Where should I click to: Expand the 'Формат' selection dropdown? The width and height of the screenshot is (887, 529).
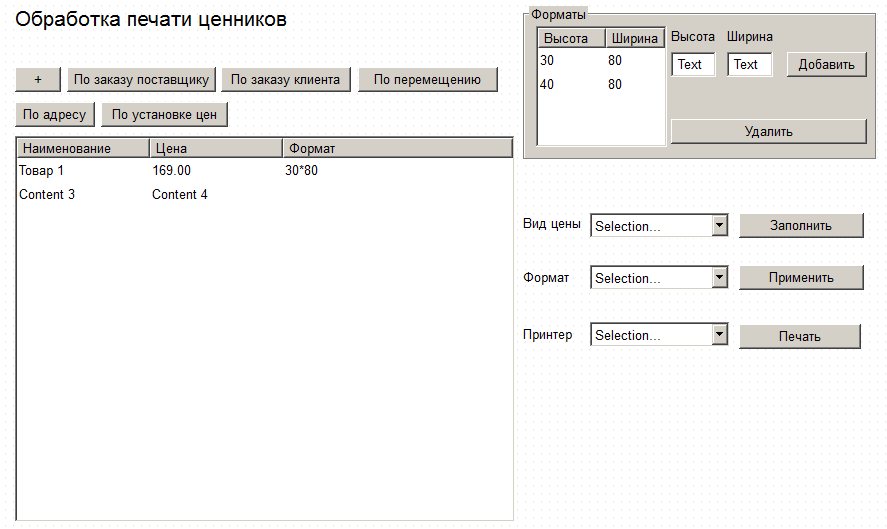pos(659,278)
